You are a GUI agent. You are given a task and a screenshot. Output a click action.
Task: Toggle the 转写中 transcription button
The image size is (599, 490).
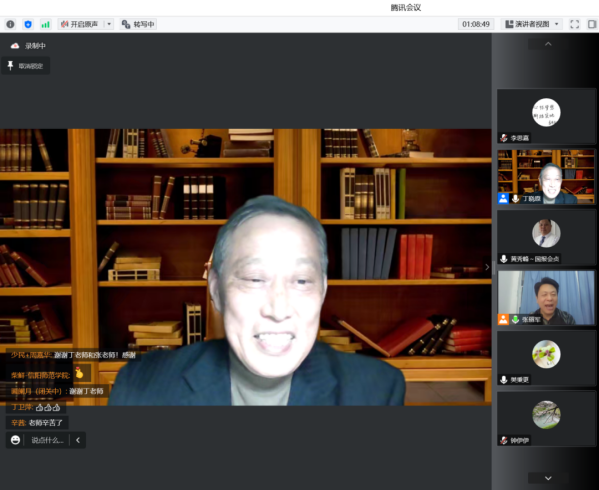138,24
